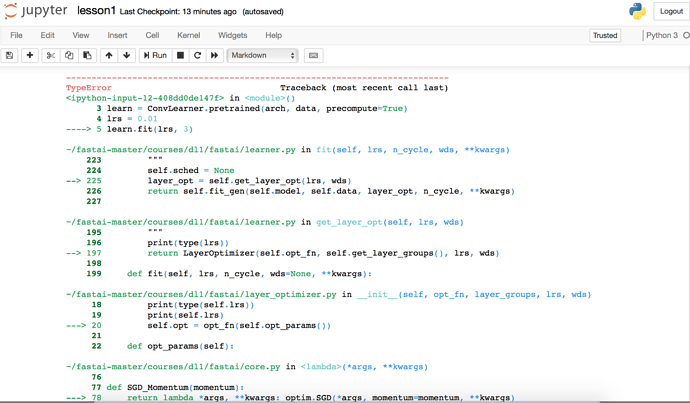Open the Markdown cell type dropdown
The image size is (690, 403).
(x=263, y=56)
